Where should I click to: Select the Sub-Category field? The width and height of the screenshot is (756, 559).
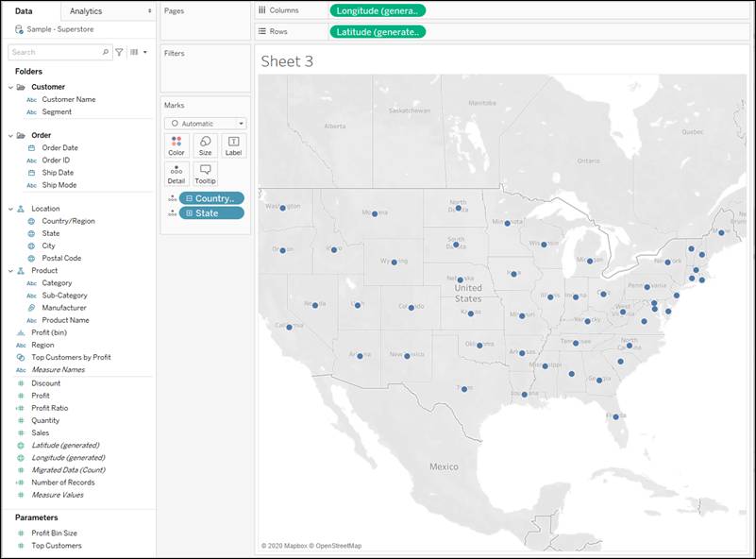[x=64, y=296]
